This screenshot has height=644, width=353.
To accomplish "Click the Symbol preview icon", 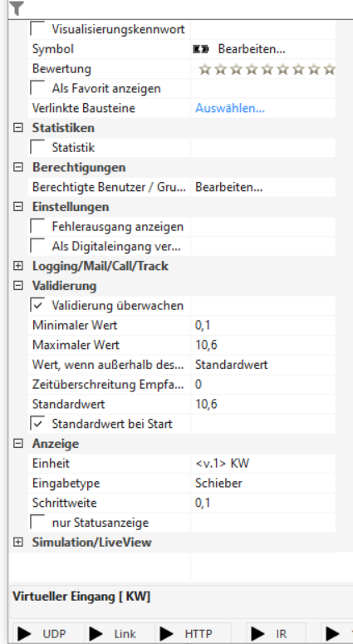I will (x=201, y=49).
